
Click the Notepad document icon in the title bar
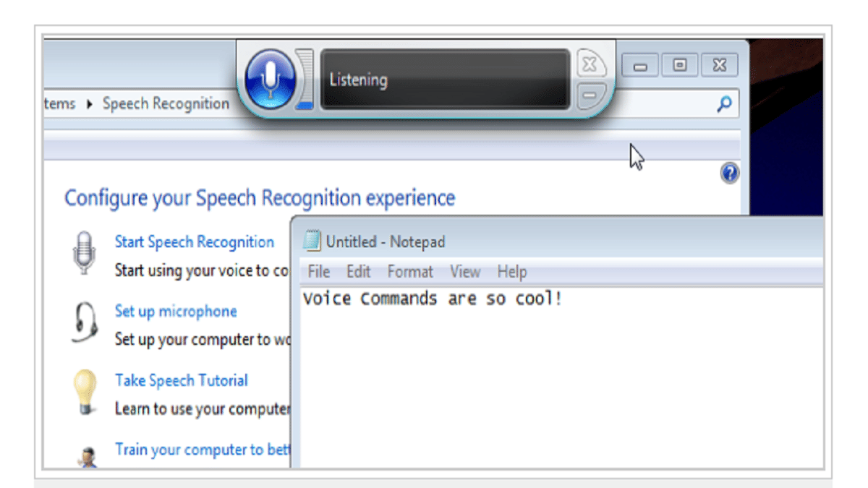pyautogui.click(x=312, y=241)
